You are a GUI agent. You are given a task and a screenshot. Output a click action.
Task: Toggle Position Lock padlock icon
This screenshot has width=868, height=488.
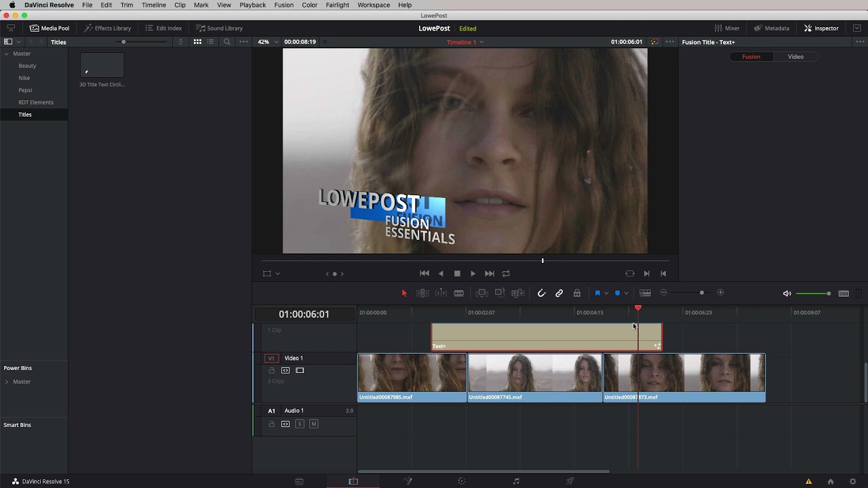577,293
